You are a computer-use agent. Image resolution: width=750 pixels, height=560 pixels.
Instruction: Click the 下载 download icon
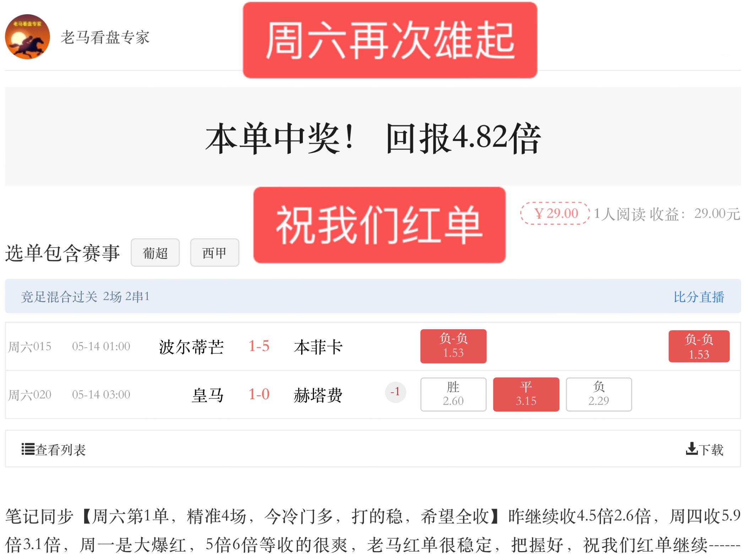tap(691, 448)
